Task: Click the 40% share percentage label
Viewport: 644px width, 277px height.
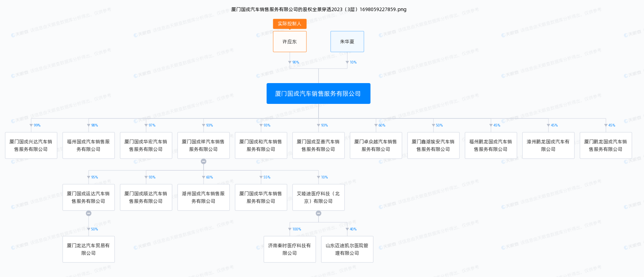Action: 353,229
